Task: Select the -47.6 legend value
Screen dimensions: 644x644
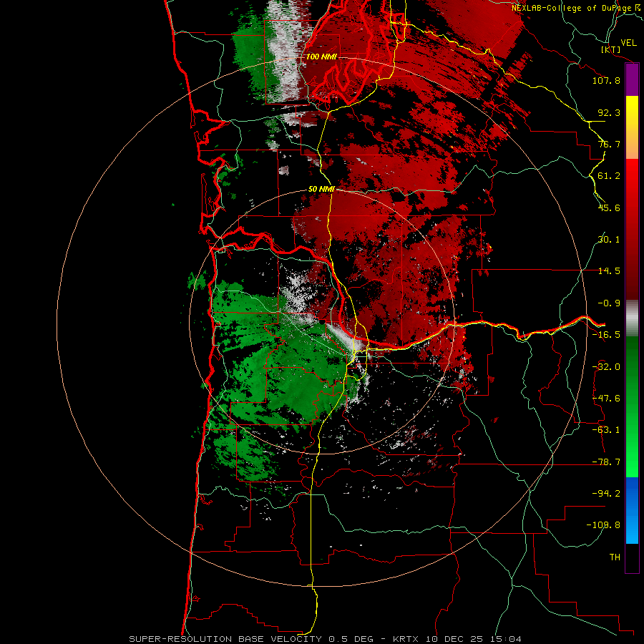Action: 606,399
